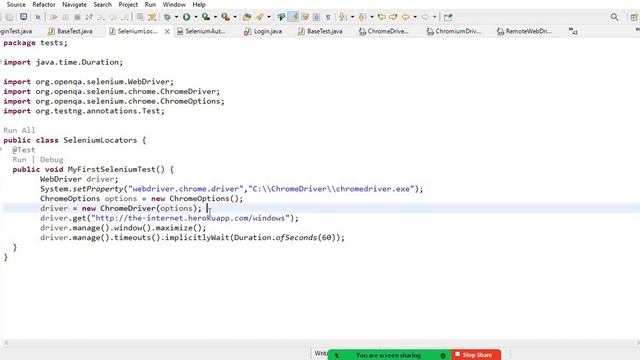Click the Run link above MyFirstSeleniumTest

19,160
